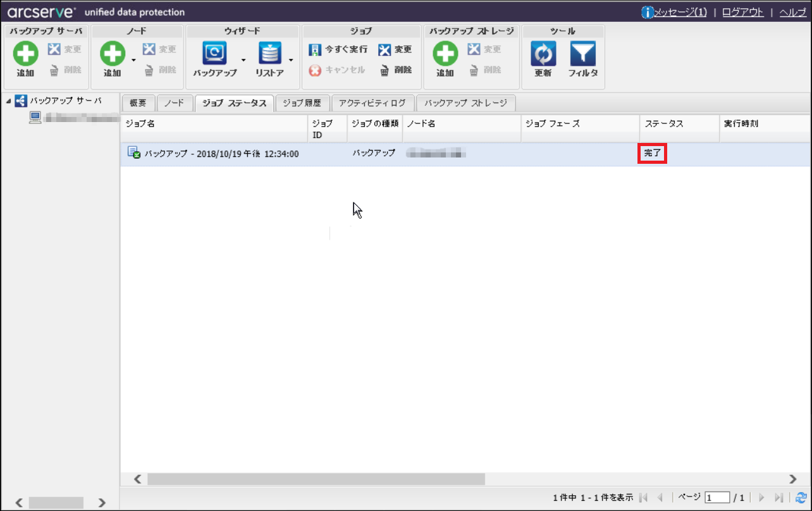The height and width of the screenshot is (511, 812).
Task: Select バックアップ サーバ in the tree
Action: pyautogui.click(x=66, y=101)
